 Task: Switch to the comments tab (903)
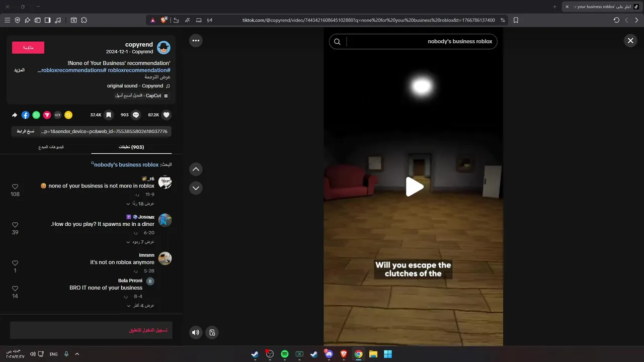tap(131, 147)
